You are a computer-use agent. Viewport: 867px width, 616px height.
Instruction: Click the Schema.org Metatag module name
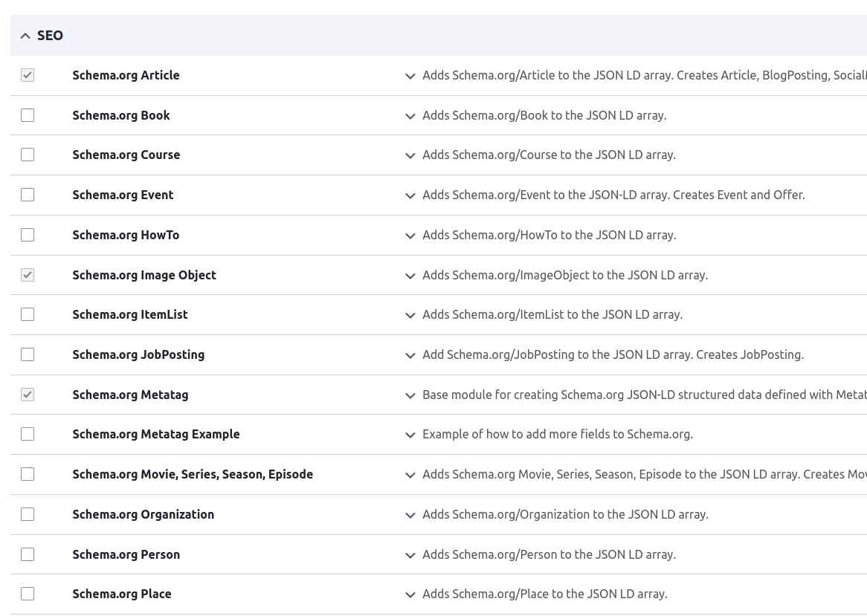click(x=130, y=395)
